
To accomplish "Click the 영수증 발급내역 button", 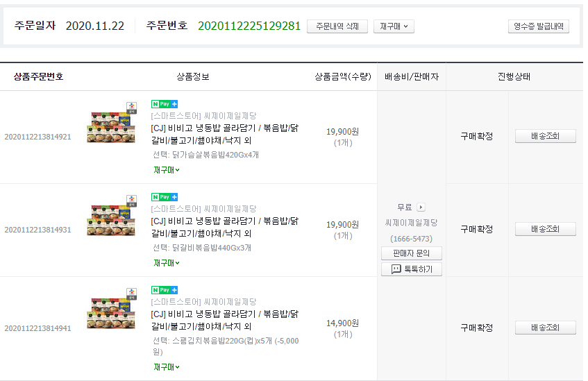I will (x=539, y=26).
